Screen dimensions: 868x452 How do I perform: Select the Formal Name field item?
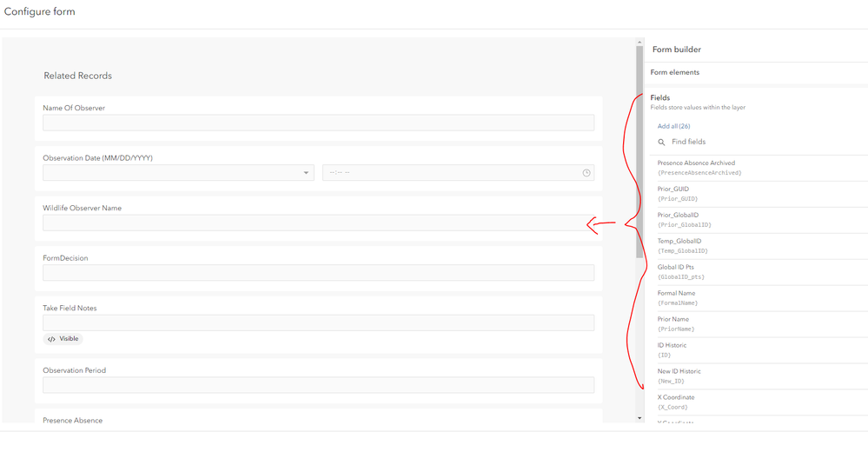(759, 298)
